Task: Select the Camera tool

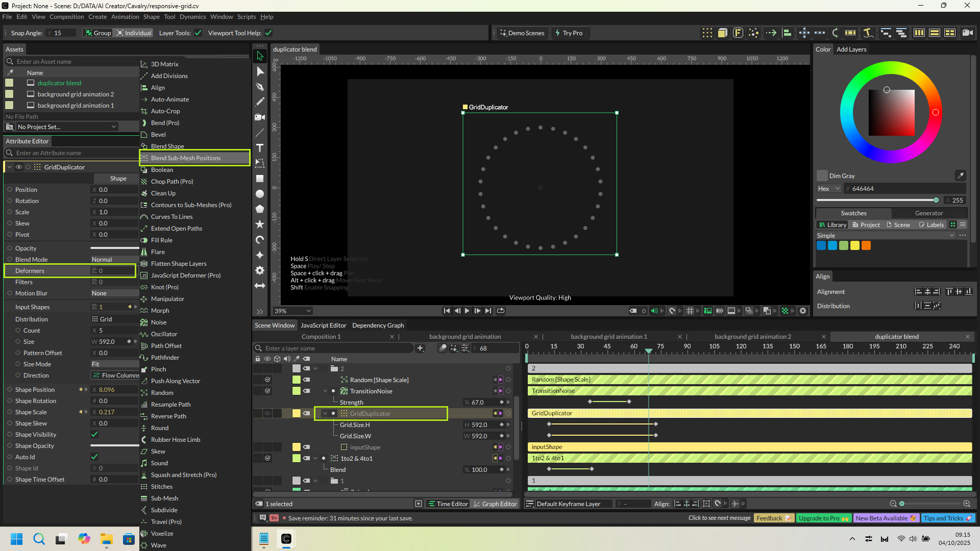Action: coord(260,117)
